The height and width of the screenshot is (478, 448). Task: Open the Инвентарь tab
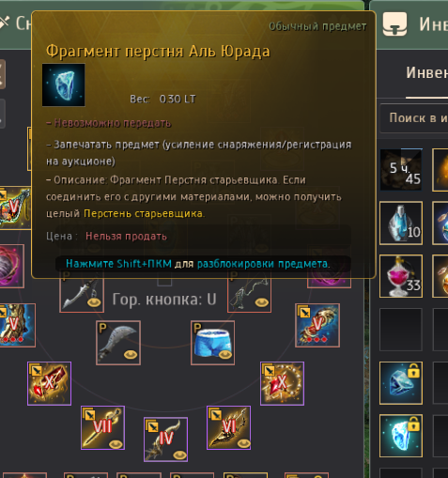point(427,73)
